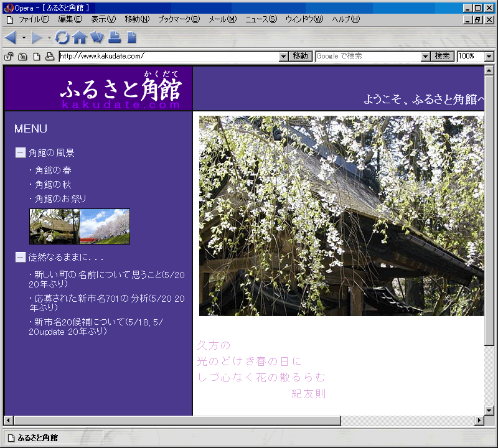The height and width of the screenshot is (448, 498).
Task: Open the 100% zoom dropdown
Action: (489, 57)
